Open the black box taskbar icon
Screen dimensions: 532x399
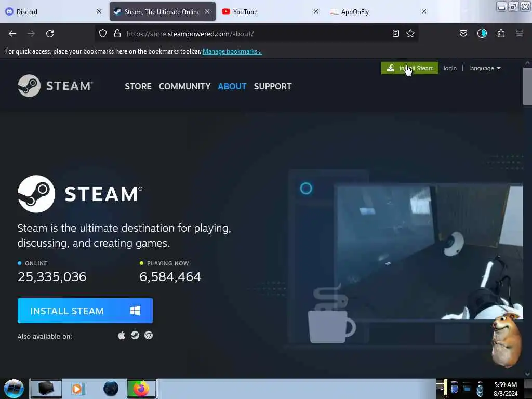point(46,389)
